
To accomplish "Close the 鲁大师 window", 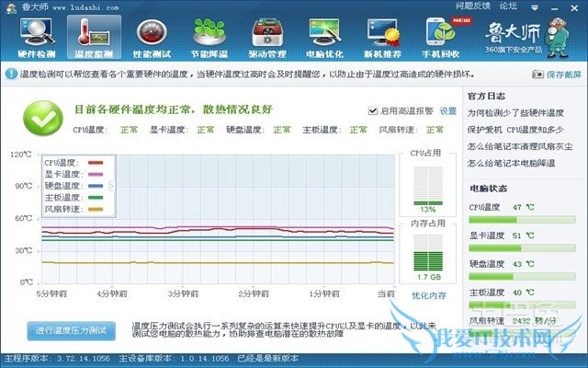I will coord(574,8).
